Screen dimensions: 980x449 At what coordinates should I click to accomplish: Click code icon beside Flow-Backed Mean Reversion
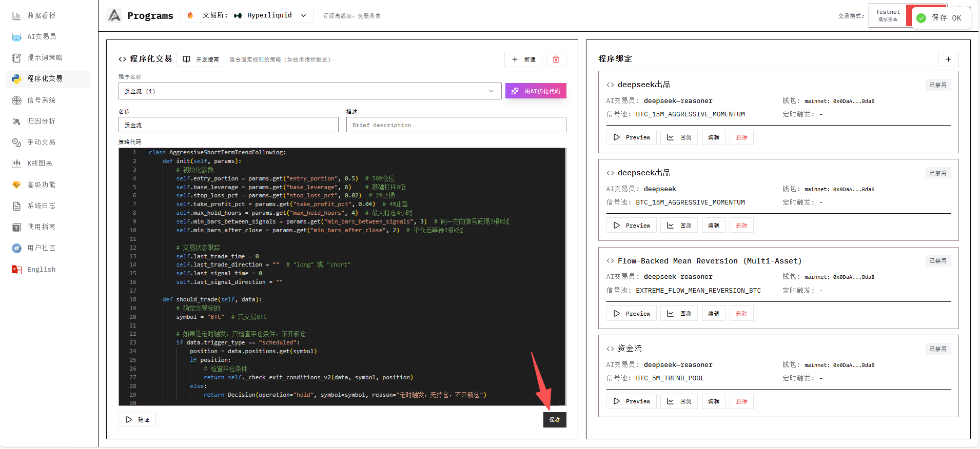pos(610,261)
